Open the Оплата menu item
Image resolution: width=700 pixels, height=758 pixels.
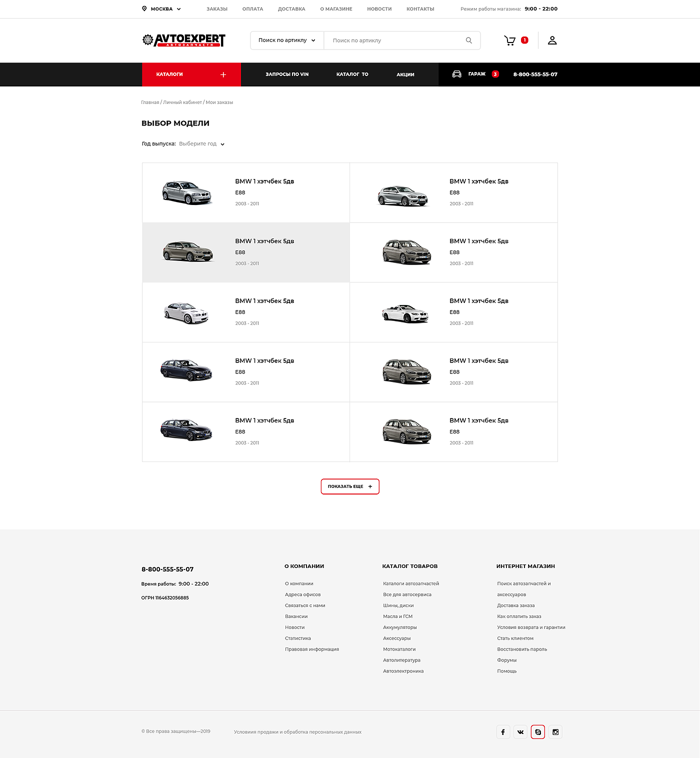click(x=252, y=9)
